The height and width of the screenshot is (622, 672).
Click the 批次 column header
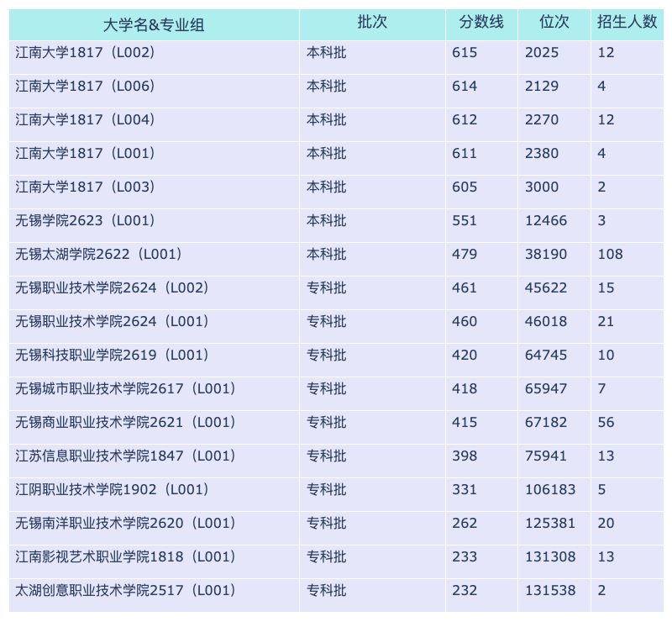pos(372,25)
